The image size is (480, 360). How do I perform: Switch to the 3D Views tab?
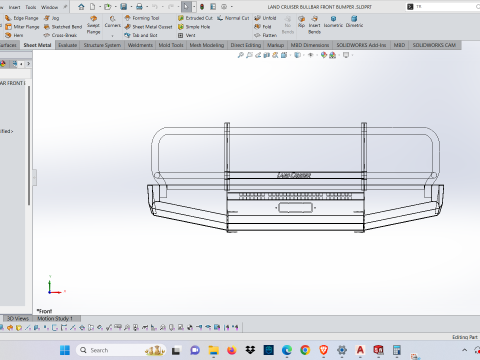(18, 319)
